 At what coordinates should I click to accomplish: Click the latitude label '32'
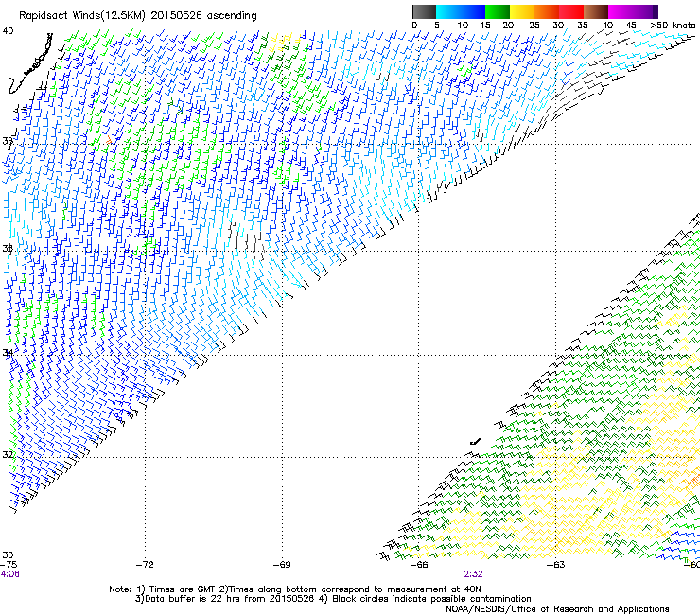tap(8, 455)
